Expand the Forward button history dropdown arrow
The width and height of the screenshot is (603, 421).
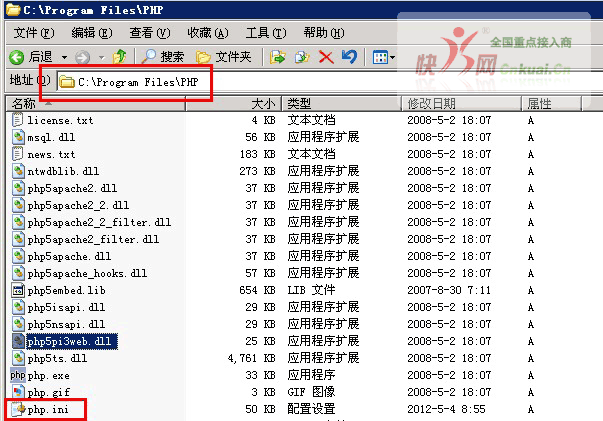[100, 57]
